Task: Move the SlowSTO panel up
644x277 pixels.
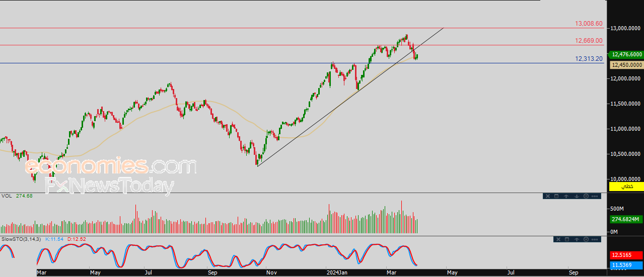Action: tap(577, 239)
